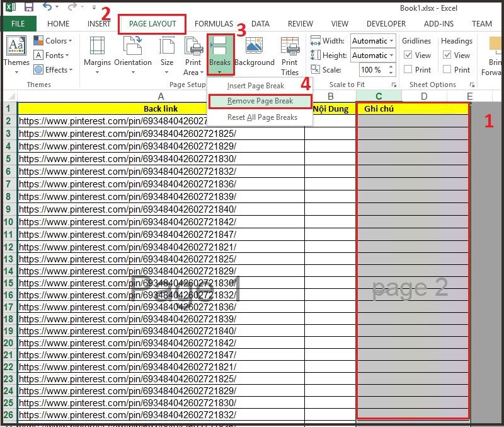Click the Background image button
Viewport: 504px width, 427px height.
coord(255,53)
